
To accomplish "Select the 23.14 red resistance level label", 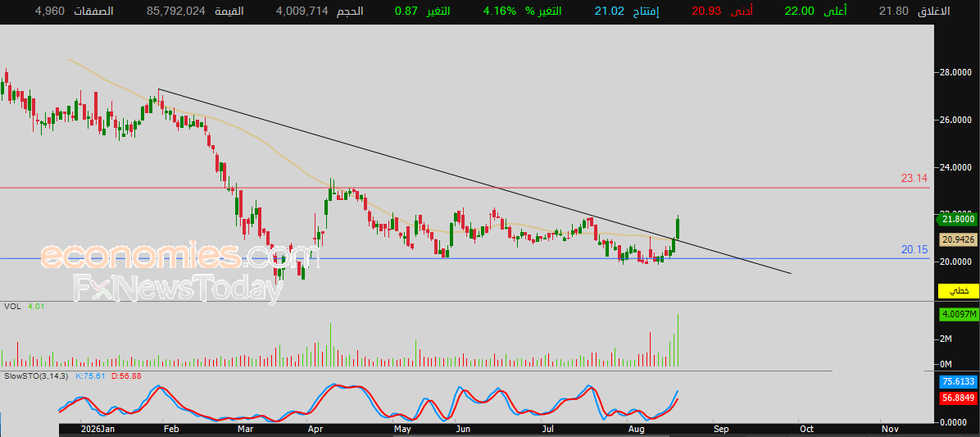I will [x=915, y=179].
